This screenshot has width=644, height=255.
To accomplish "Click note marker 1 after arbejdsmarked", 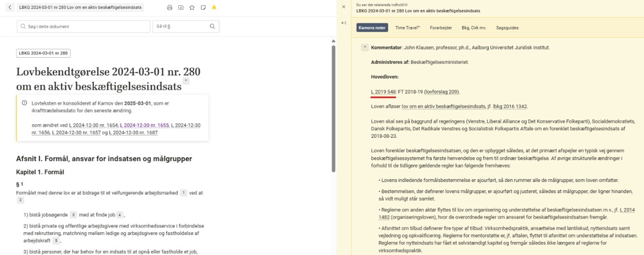I will (x=184, y=193).
